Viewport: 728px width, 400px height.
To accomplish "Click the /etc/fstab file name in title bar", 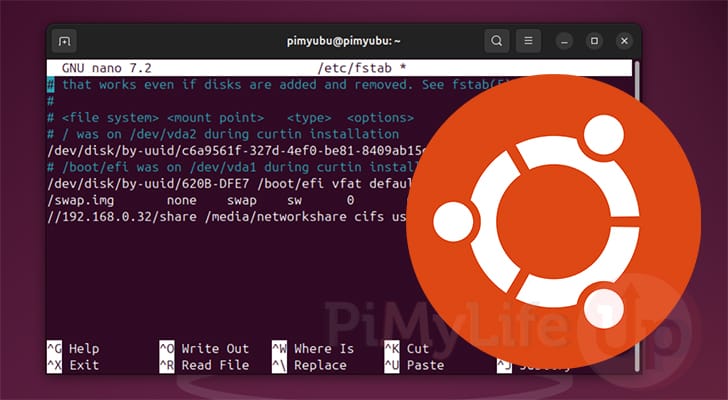I will pyautogui.click(x=355, y=68).
